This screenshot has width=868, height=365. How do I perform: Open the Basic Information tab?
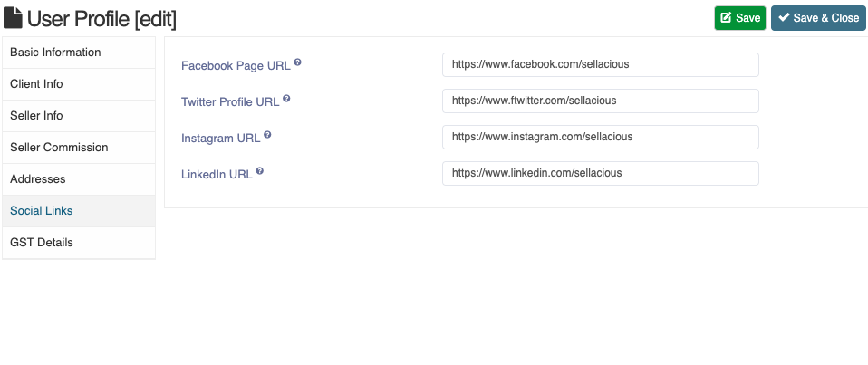(79, 53)
